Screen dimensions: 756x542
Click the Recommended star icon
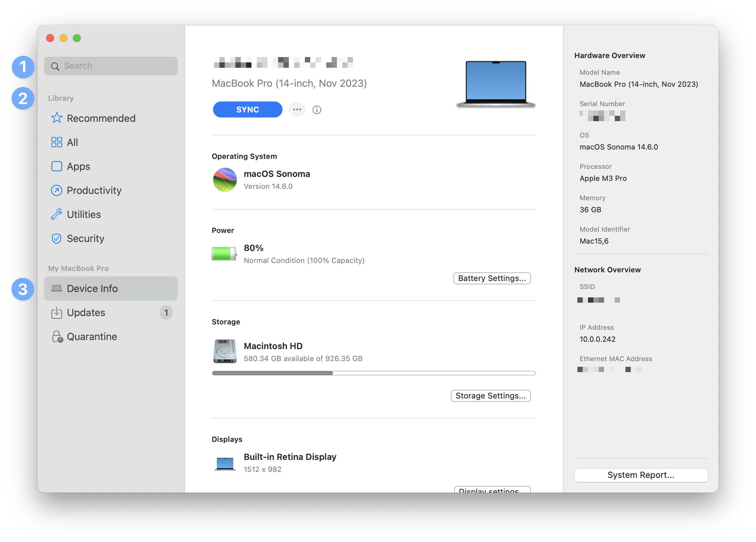(56, 118)
